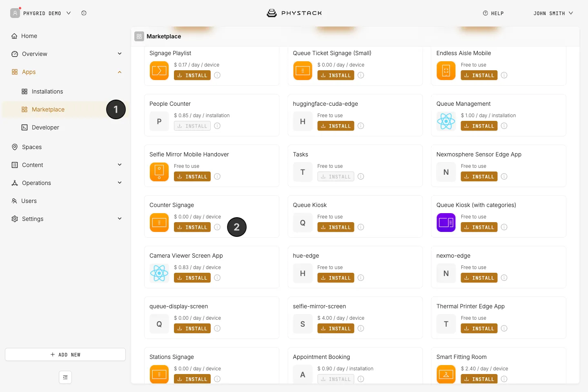Show info for Counter Signage app
This screenshot has height=392, width=588.
point(217,227)
